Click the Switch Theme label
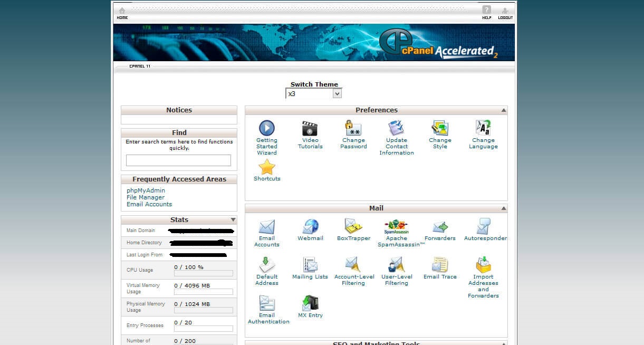The width and height of the screenshot is (644, 345). [314, 84]
